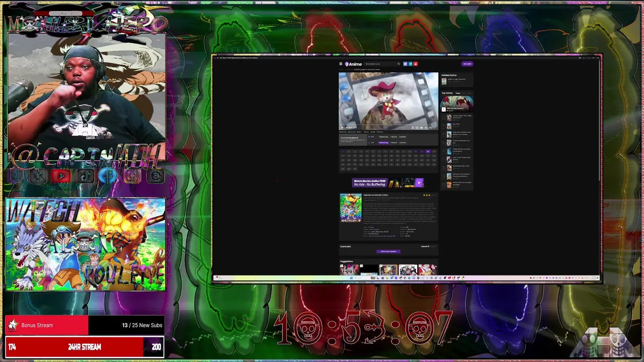Open the Twitter share icon
The width and height of the screenshot is (644, 362).
[405, 64]
